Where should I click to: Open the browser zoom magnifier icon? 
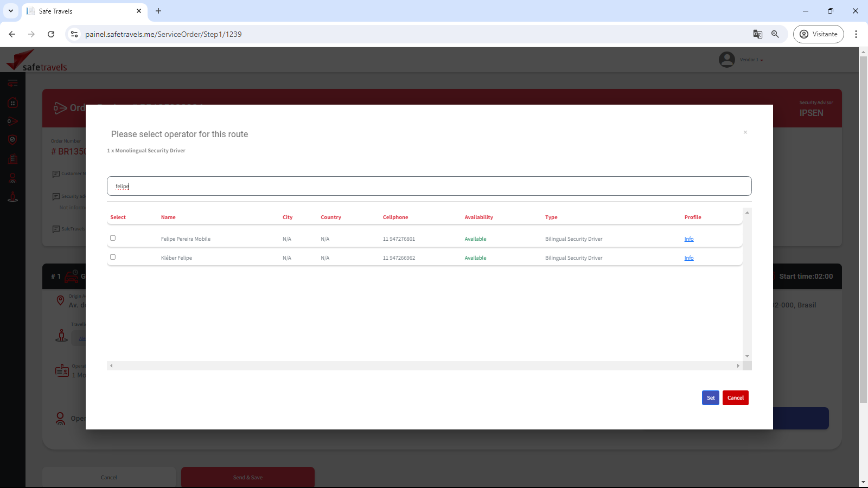click(775, 34)
